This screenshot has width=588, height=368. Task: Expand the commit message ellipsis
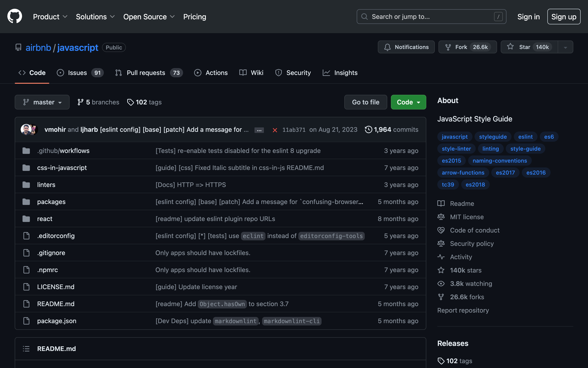(x=259, y=130)
